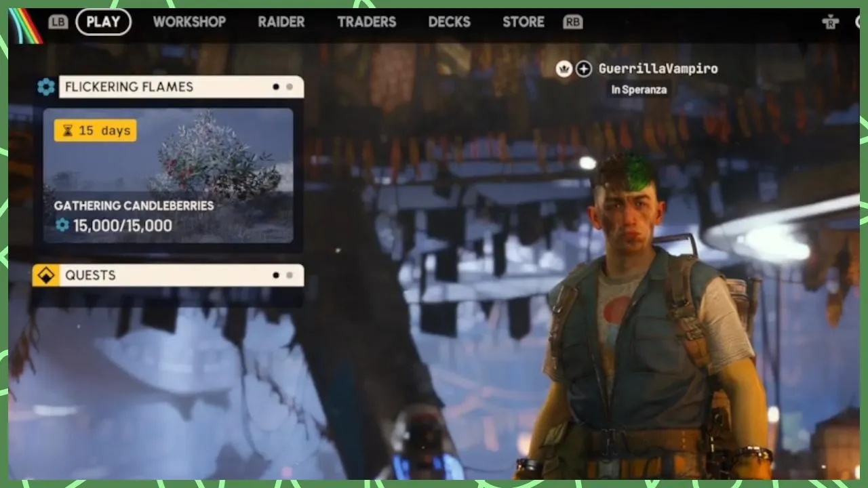Screen dimensions: 868x488
Task: Select first page dot in Flickering Flames
Action: pos(276,87)
